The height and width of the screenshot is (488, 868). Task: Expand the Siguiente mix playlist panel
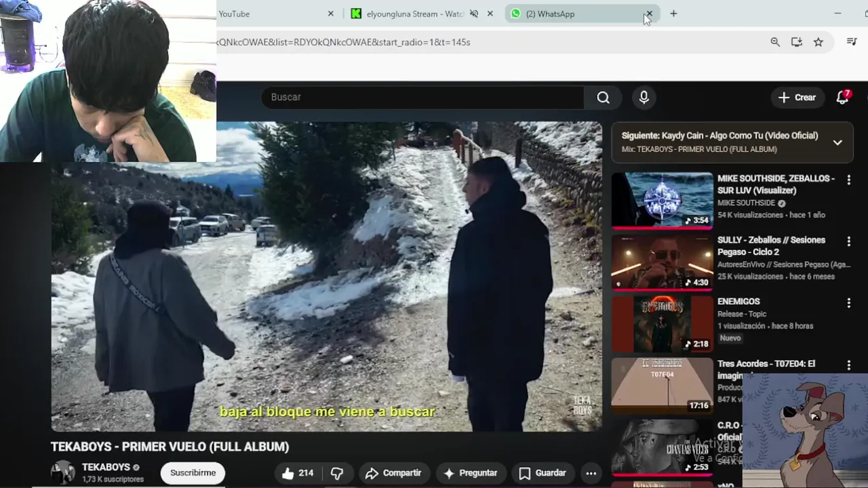pyautogui.click(x=837, y=142)
